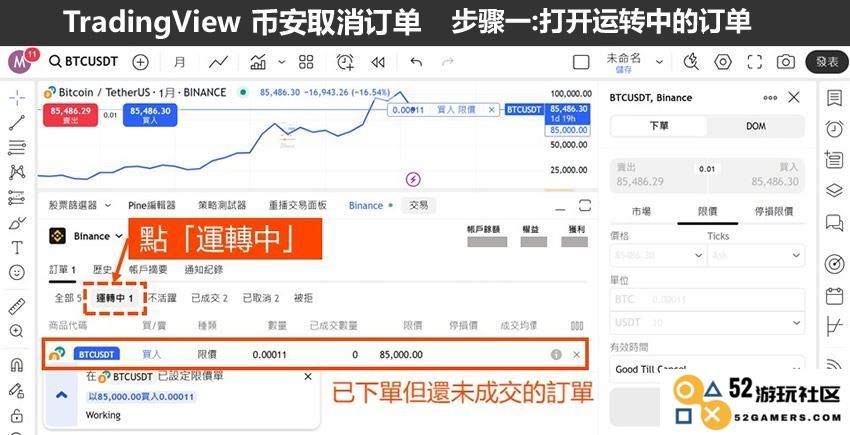
Task: Open the layout templates grid icon
Action: (306, 62)
